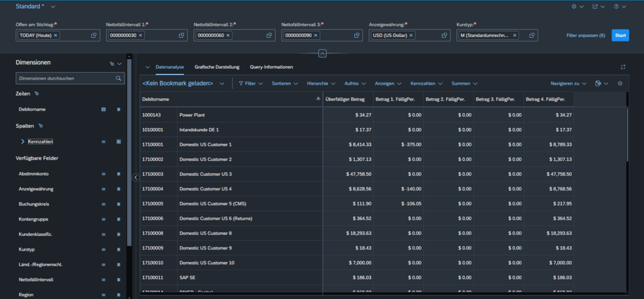This screenshot has height=299, width=644.
Task: Move Kontengruppe to rows
Action: pos(104,219)
